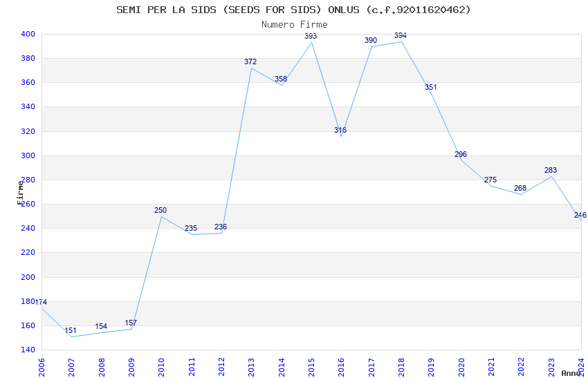The image size is (588, 380).
Task: Select data label 157 for year 2009
Action: [131, 323]
